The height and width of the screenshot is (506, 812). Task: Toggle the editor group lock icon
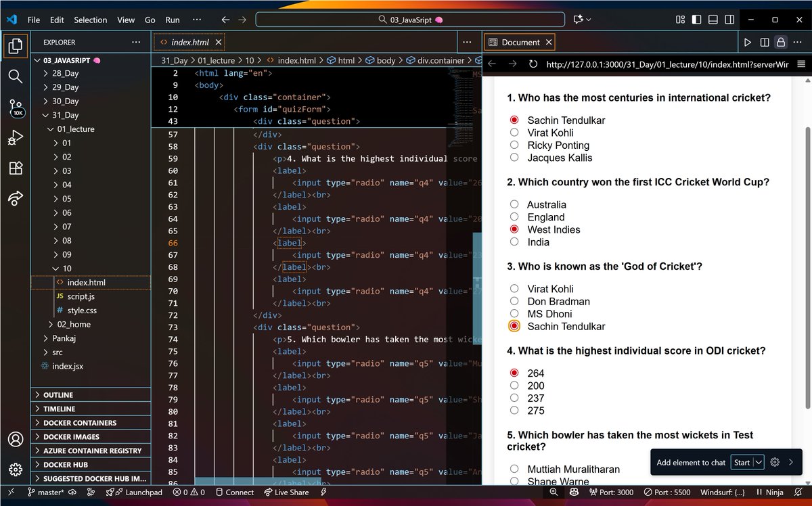coord(780,42)
